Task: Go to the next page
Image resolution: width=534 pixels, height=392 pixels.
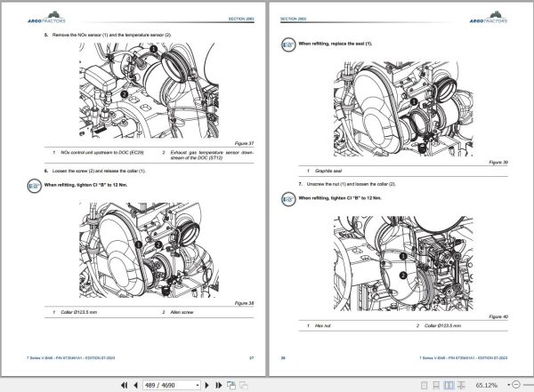Action: pyautogui.click(x=206, y=385)
